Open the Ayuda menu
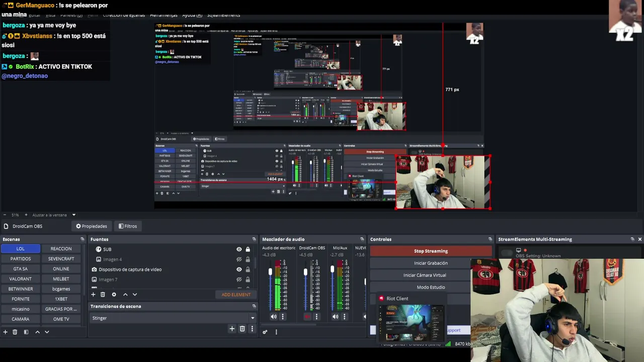The width and height of the screenshot is (644, 362). click(x=192, y=15)
